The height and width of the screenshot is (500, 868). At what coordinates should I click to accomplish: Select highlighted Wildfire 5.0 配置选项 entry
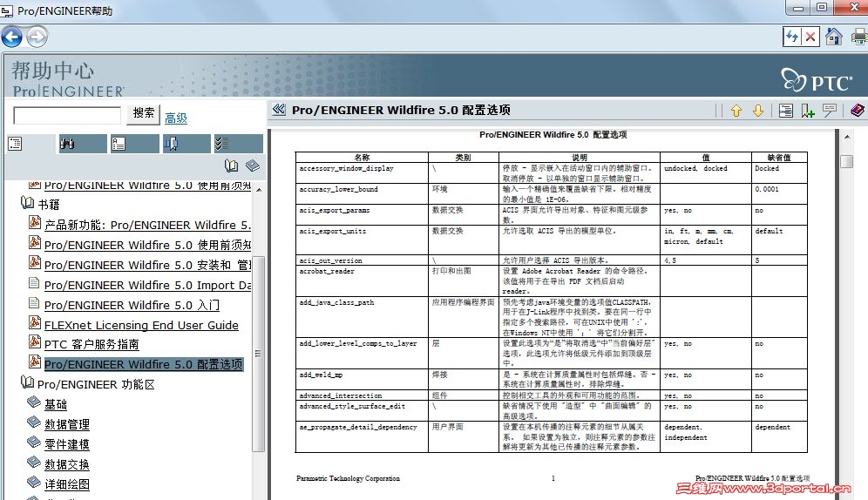(144, 364)
